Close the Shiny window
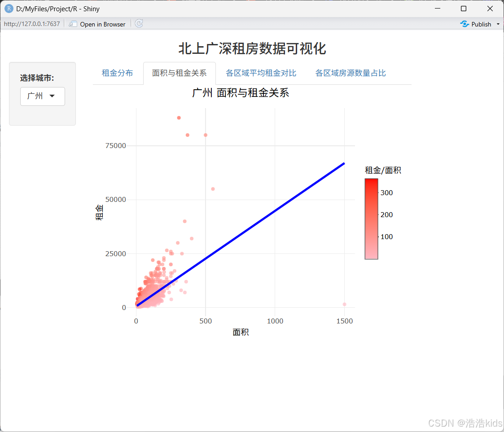 [490, 9]
